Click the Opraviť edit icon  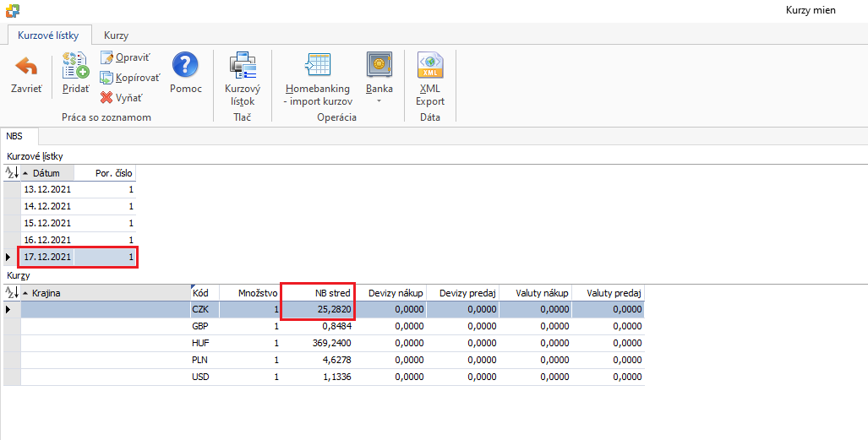[x=106, y=57]
